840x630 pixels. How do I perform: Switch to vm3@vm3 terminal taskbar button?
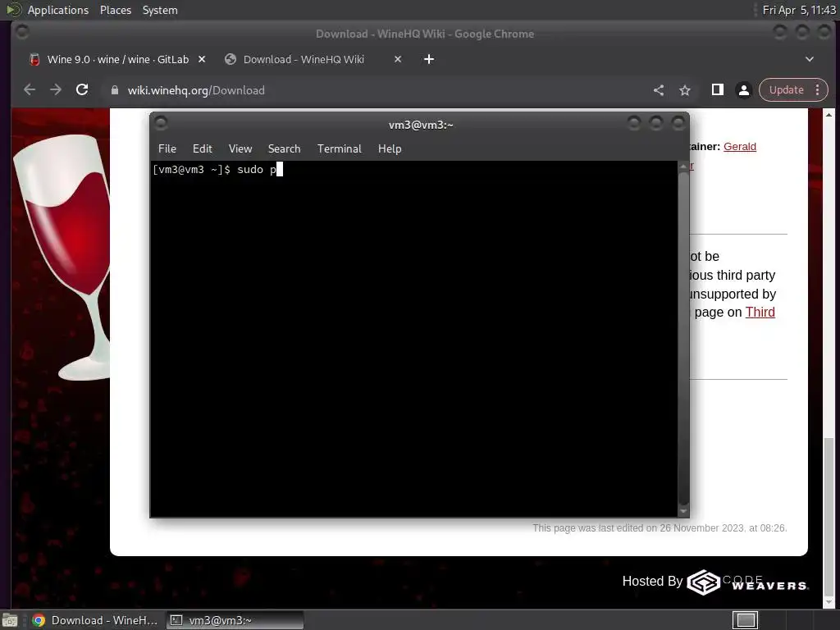[235, 620]
